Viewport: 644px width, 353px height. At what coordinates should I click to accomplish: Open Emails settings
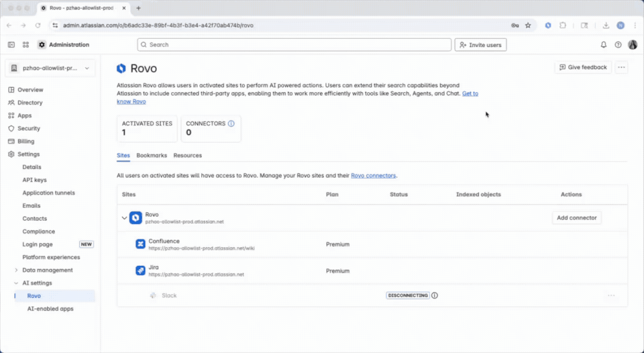[31, 205]
